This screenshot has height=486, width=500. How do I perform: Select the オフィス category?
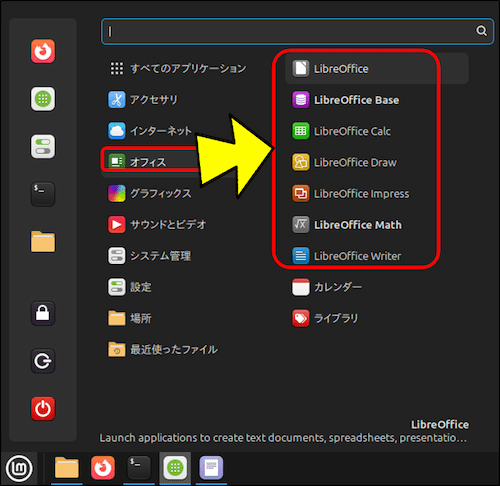[x=150, y=162]
